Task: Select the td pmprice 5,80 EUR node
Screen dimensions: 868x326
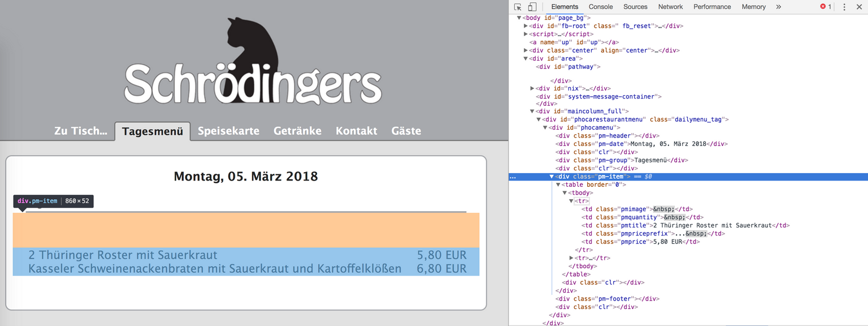Action: click(x=640, y=242)
